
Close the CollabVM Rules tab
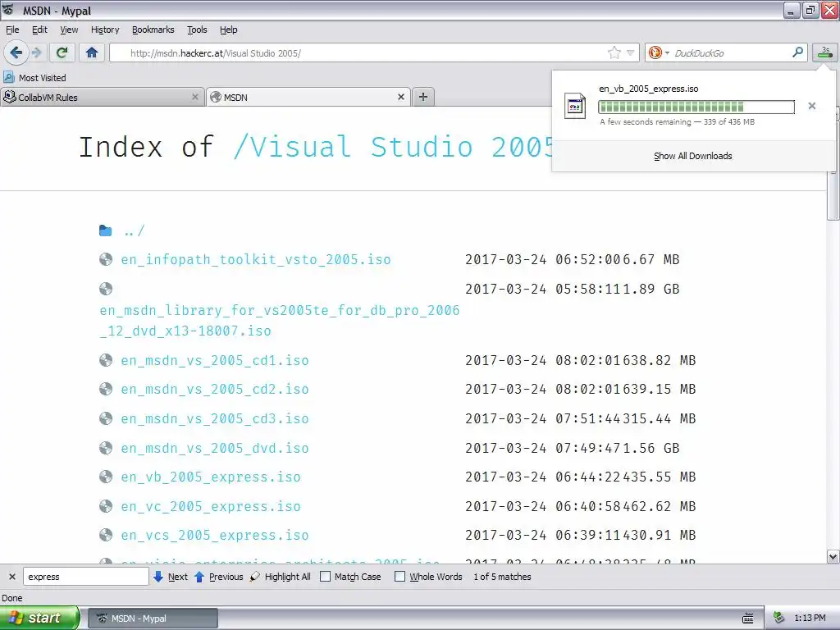point(195,97)
